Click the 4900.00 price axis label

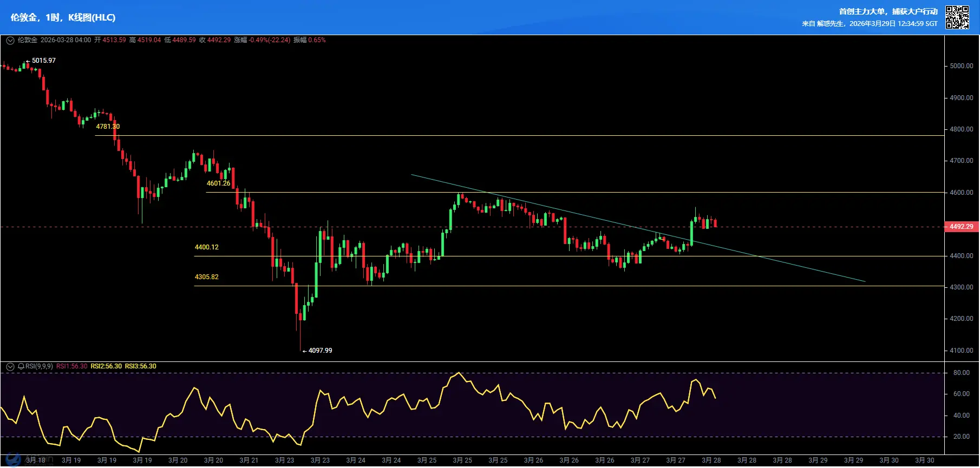[x=962, y=98]
